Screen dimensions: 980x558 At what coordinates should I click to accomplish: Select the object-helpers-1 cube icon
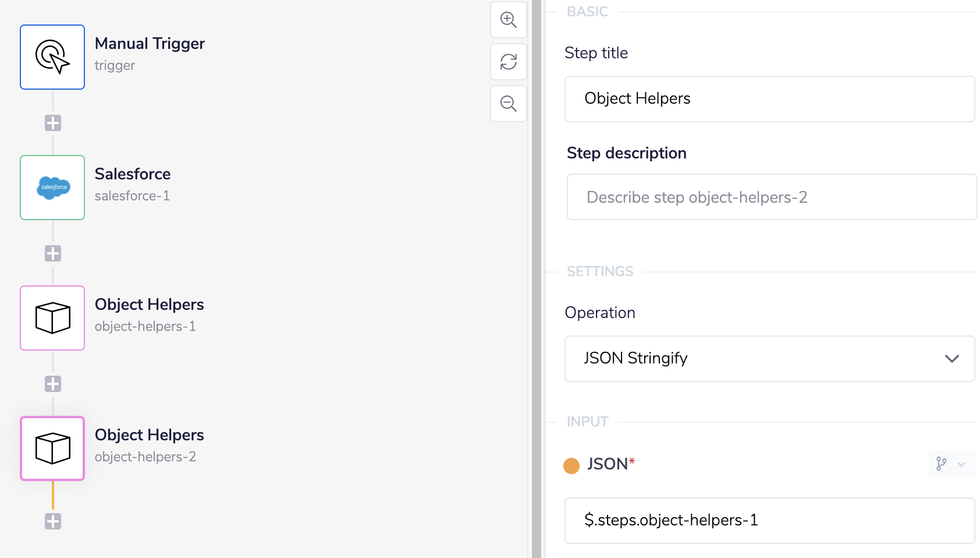pos(52,318)
